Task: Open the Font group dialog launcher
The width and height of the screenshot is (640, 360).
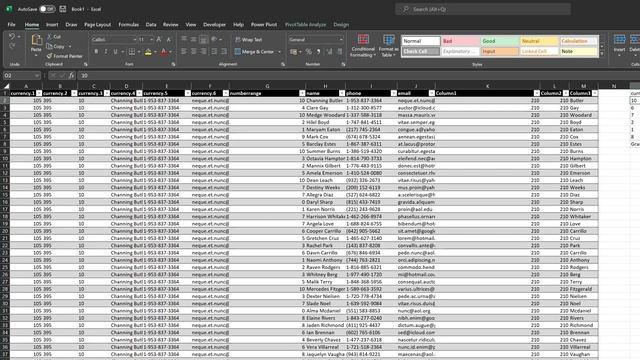Action: (x=173, y=64)
